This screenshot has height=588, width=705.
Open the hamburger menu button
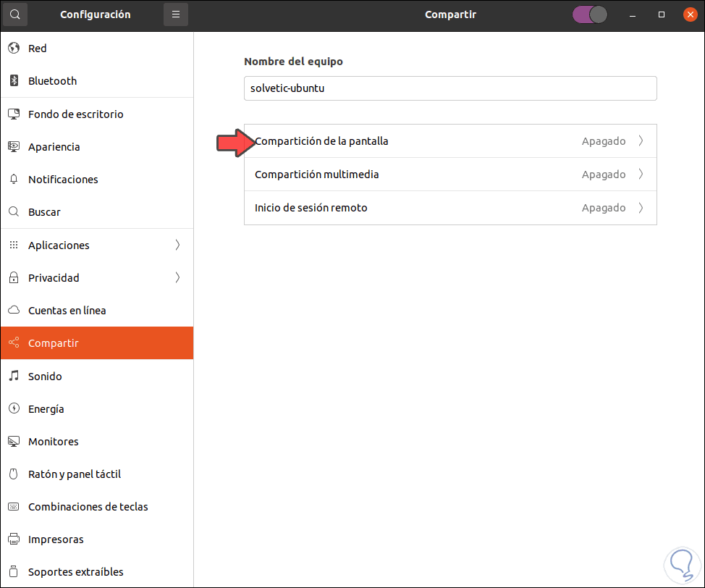coord(175,14)
